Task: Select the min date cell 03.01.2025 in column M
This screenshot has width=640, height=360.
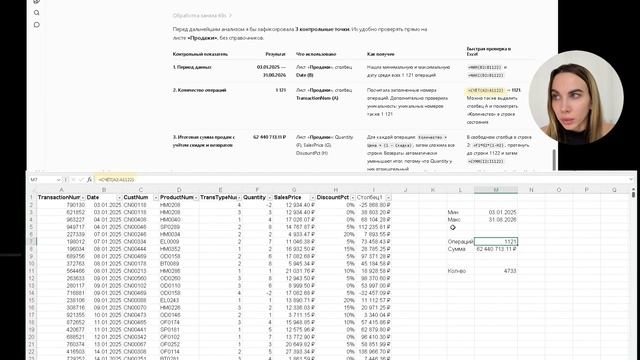Action: pyautogui.click(x=496, y=212)
